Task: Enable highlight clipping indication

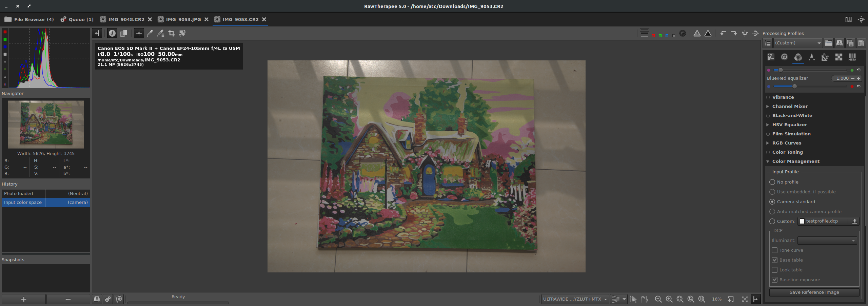Action: click(708, 33)
